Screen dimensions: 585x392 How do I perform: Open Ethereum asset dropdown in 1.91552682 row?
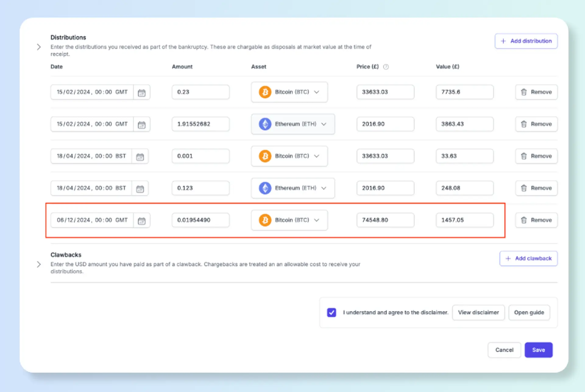pos(292,124)
